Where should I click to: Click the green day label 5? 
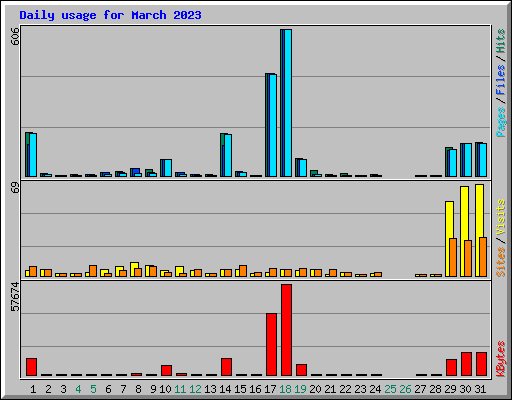[x=93, y=389]
